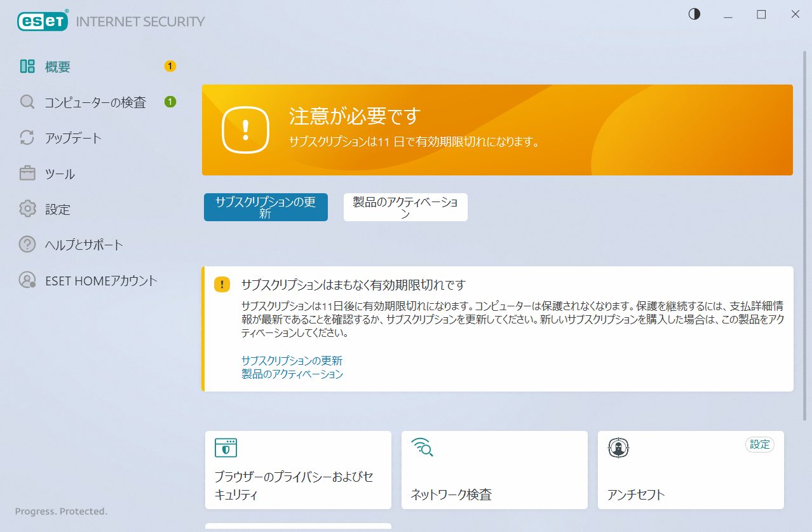The image size is (812, 532).
Task: Toggle the dark/light contrast mode icon
Action: [694, 14]
